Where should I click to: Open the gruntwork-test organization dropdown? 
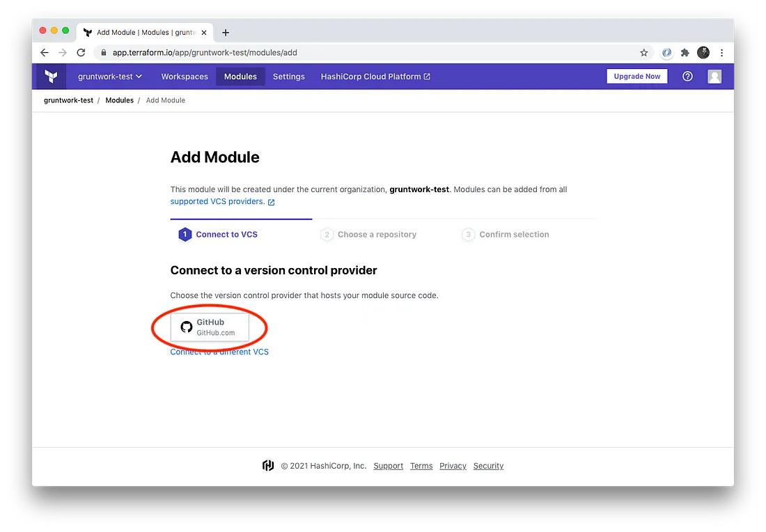coord(110,77)
